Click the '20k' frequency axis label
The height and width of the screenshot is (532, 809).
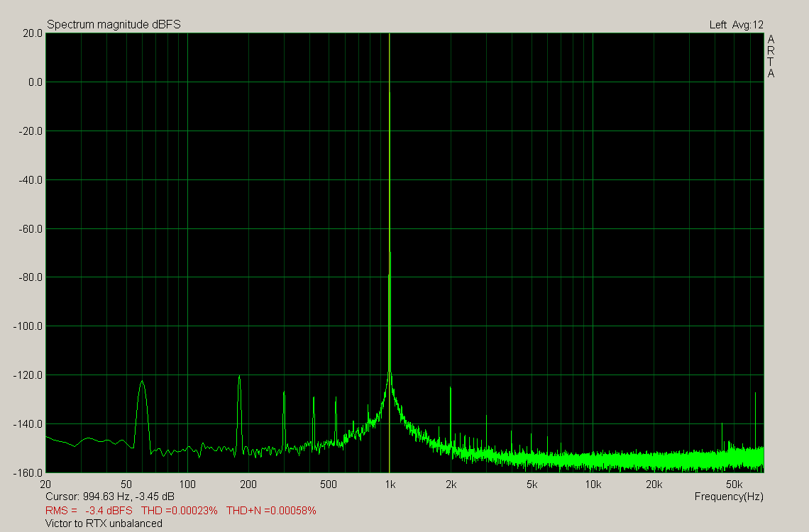point(654,484)
